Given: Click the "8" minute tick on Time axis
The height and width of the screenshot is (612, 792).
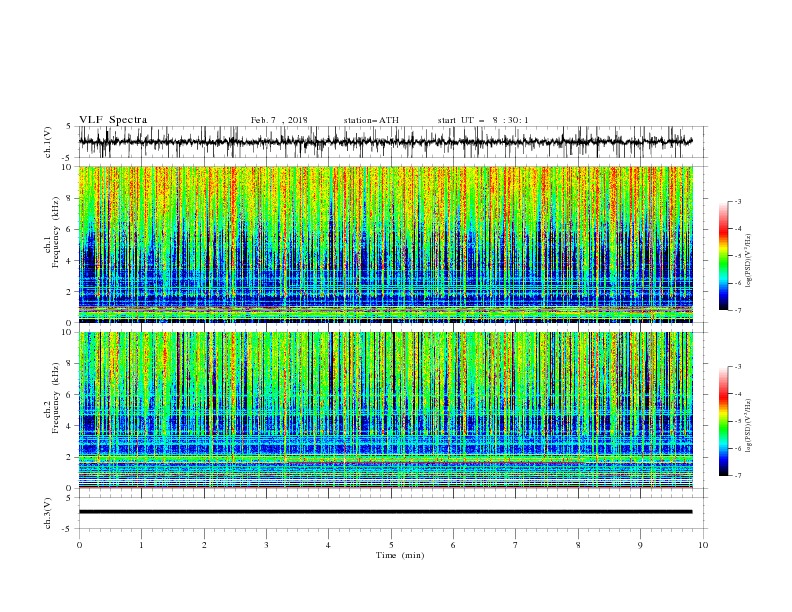Looking at the screenshot, I should click(578, 545).
